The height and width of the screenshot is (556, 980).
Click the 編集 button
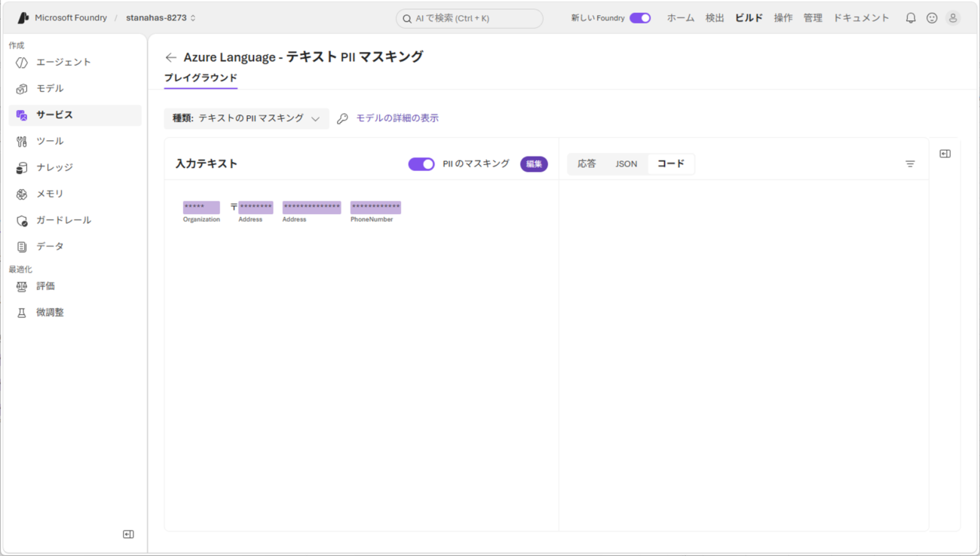coord(534,164)
